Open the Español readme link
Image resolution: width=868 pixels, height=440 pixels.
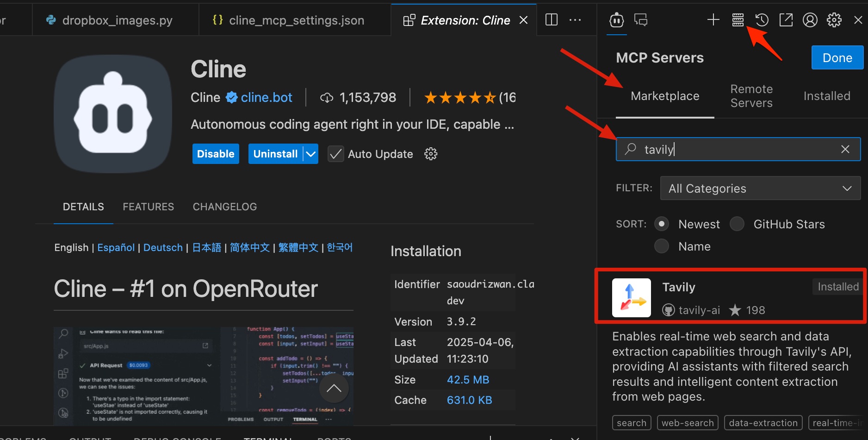(x=116, y=248)
